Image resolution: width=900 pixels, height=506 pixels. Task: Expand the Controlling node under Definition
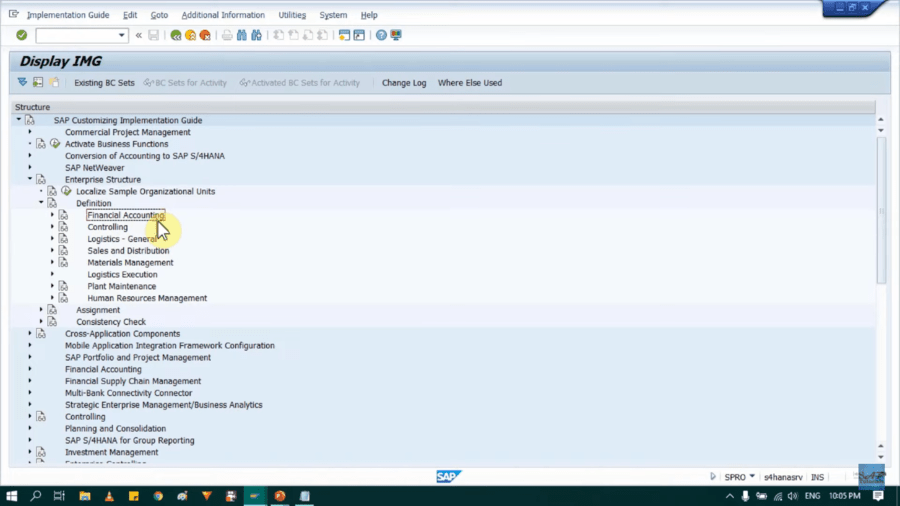[52, 227]
